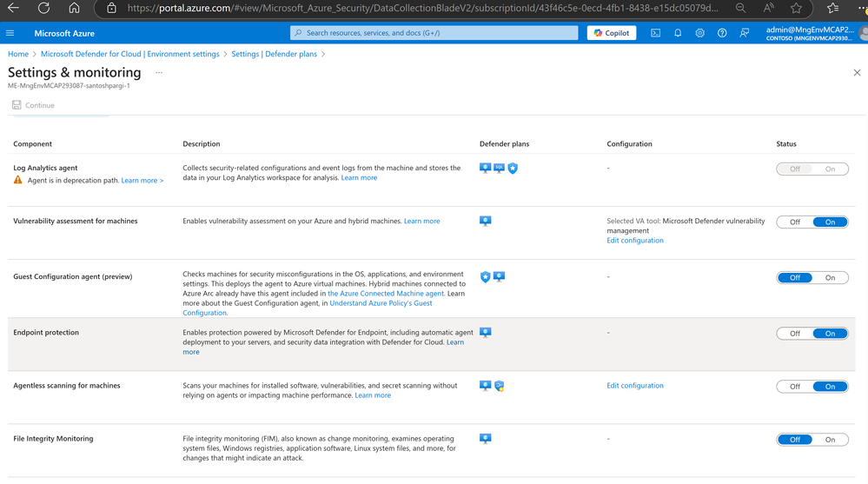868x484 pixels.
Task: Click the browser address bar URL
Action: [x=422, y=9]
